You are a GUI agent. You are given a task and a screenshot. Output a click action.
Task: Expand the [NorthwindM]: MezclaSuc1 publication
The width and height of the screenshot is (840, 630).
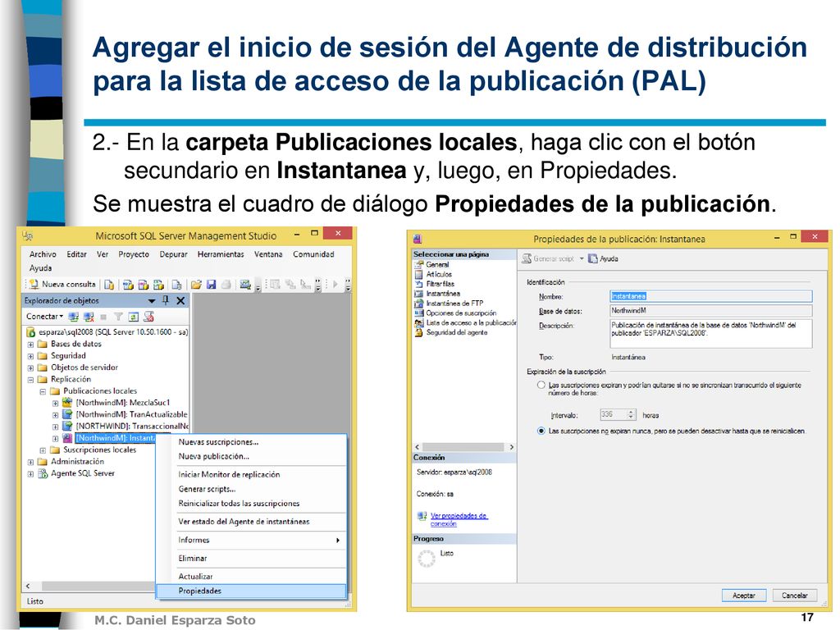coord(55,404)
